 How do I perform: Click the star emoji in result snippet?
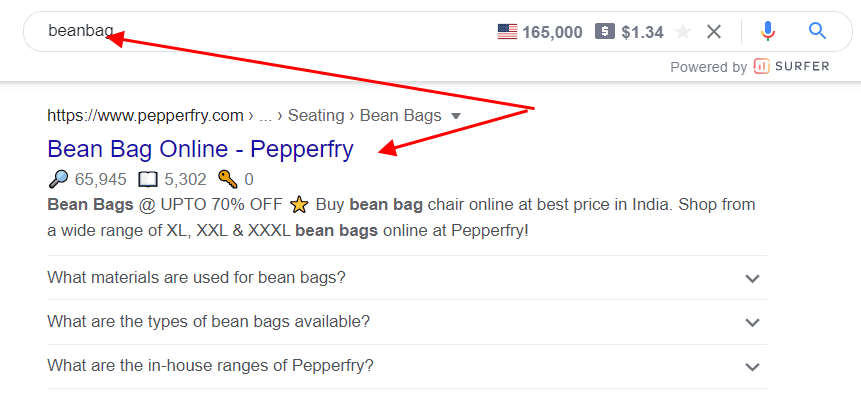(x=299, y=205)
